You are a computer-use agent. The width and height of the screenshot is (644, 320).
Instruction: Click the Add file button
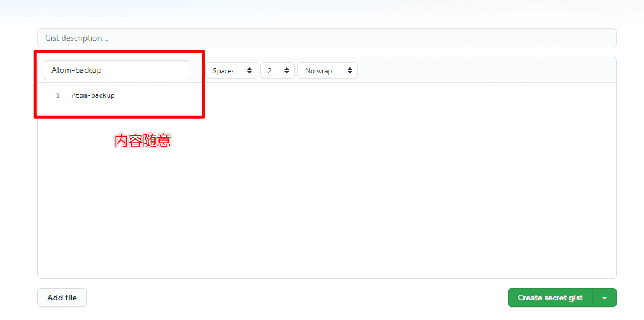click(62, 298)
